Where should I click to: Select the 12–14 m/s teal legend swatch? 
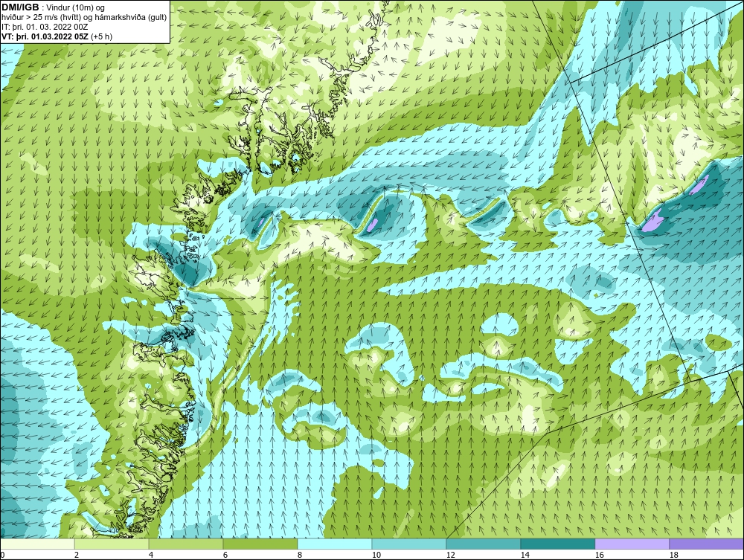click(483, 544)
